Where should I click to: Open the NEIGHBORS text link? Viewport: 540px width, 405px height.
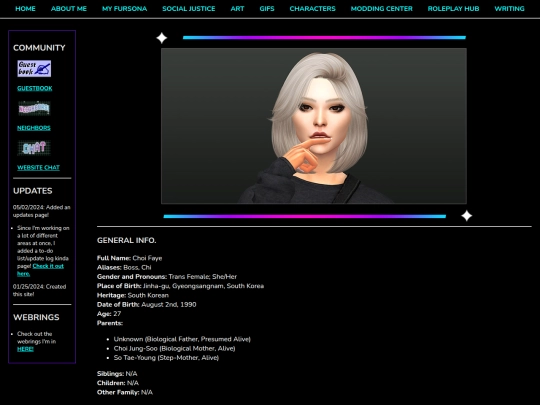[x=34, y=128]
